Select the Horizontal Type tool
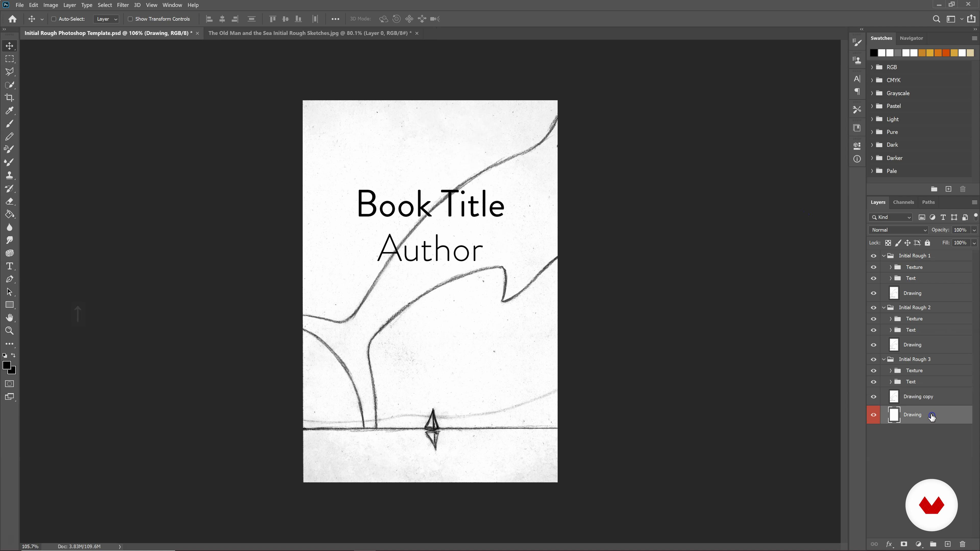Screen dimensions: 980x551 tap(9, 266)
